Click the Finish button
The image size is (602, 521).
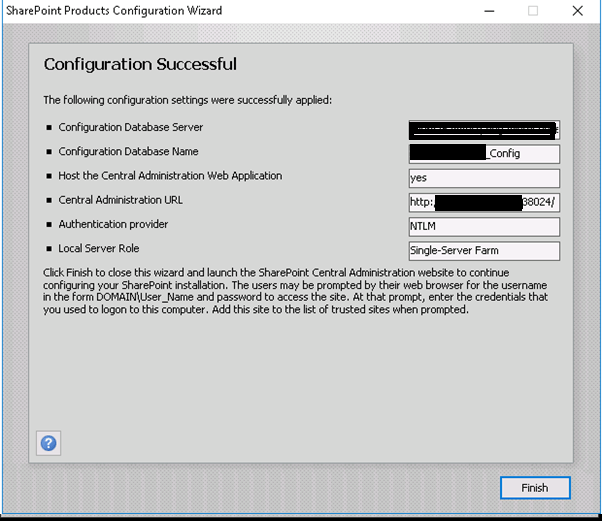pyautogui.click(x=535, y=488)
